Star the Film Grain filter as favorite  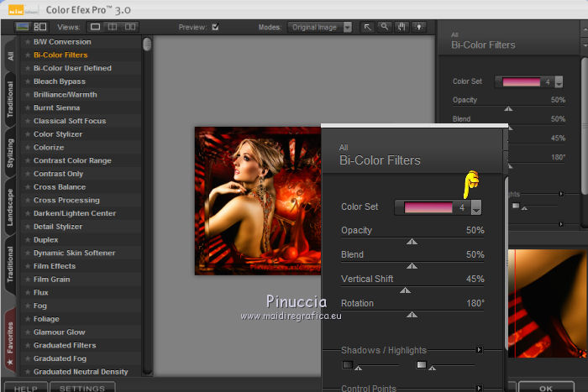pos(28,280)
